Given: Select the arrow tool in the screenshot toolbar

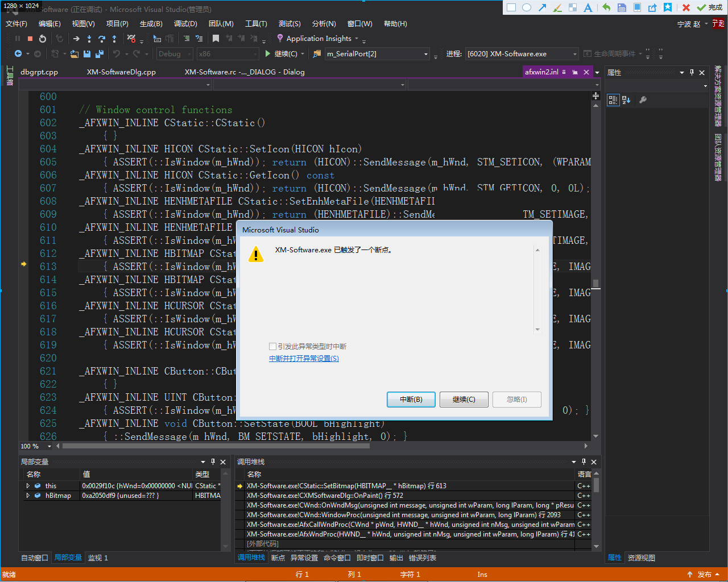Looking at the screenshot, I should click(x=542, y=7).
